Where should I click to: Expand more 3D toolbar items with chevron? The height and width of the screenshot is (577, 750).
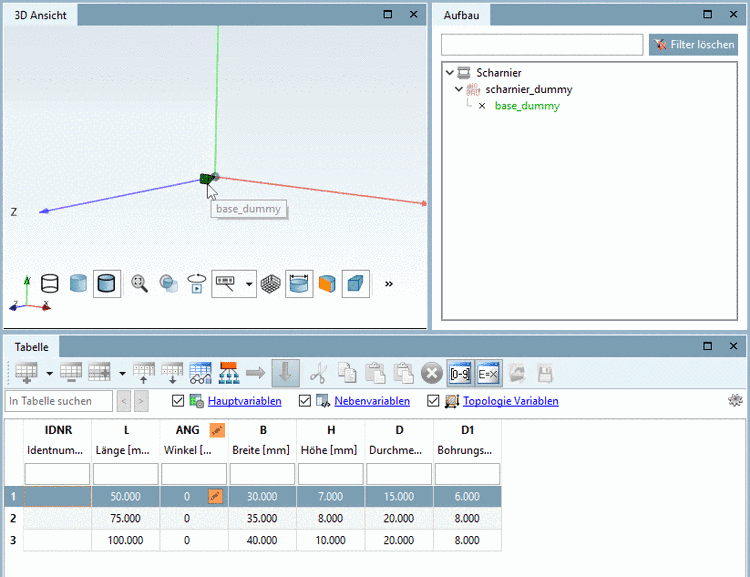point(389,284)
